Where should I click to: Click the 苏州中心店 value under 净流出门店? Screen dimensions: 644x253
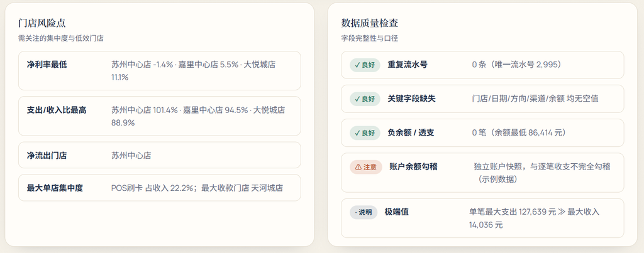(131, 156)
